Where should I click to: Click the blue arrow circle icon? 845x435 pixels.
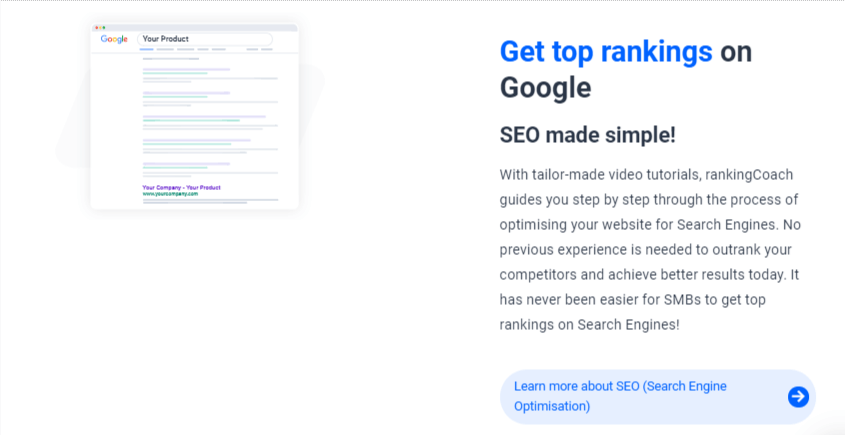coord(798,397)
